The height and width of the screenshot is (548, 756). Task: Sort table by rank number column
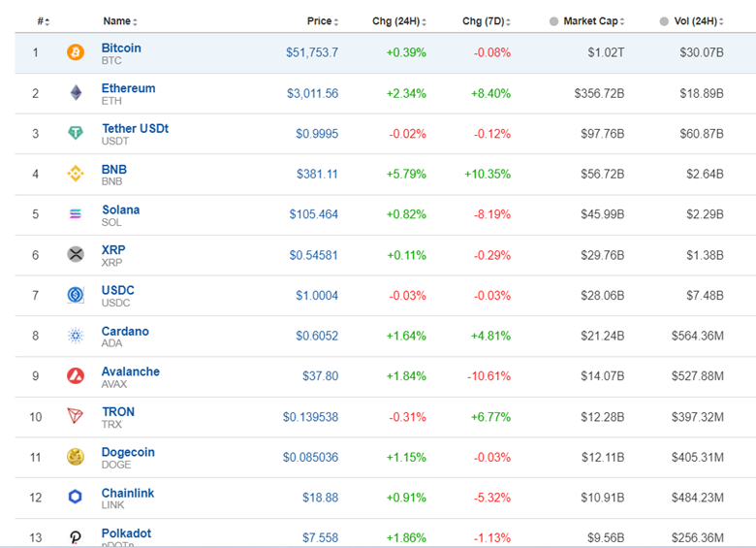click(x=44, y=21)
